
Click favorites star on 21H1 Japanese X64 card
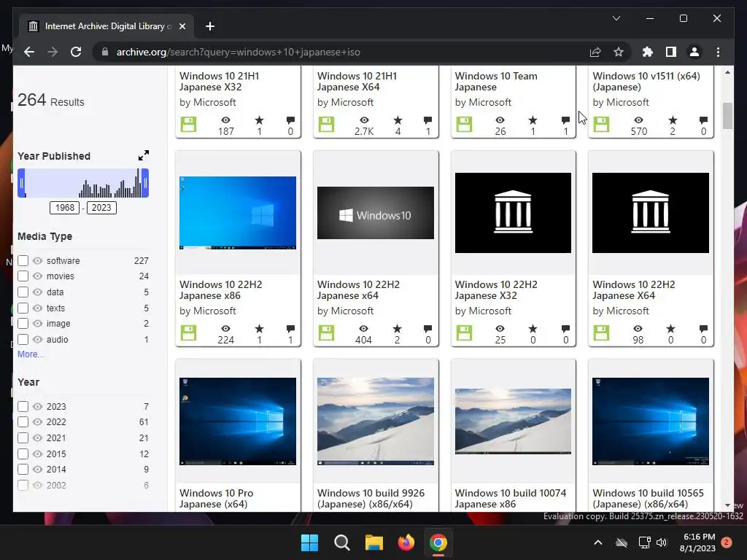click(398, 120)
